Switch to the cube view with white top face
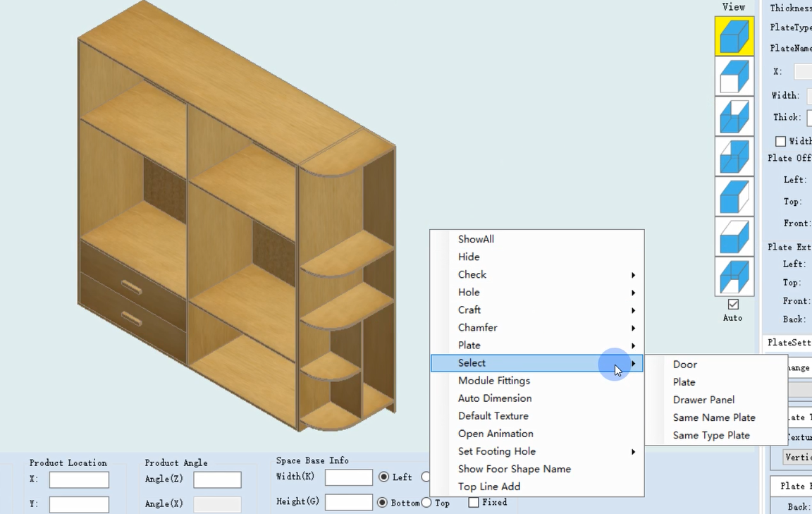 (734, 237)
